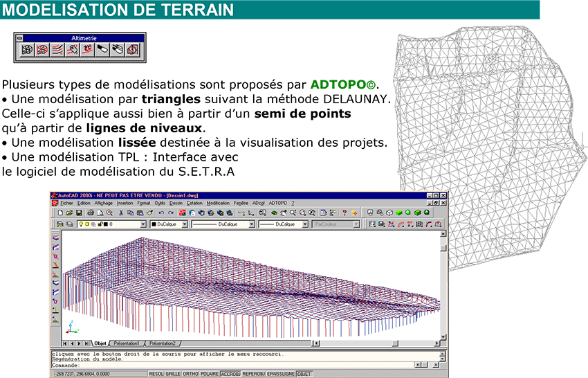Click the green cube icon in shading toolbar
The image size is (588, 378).
[x=398, y=213]
